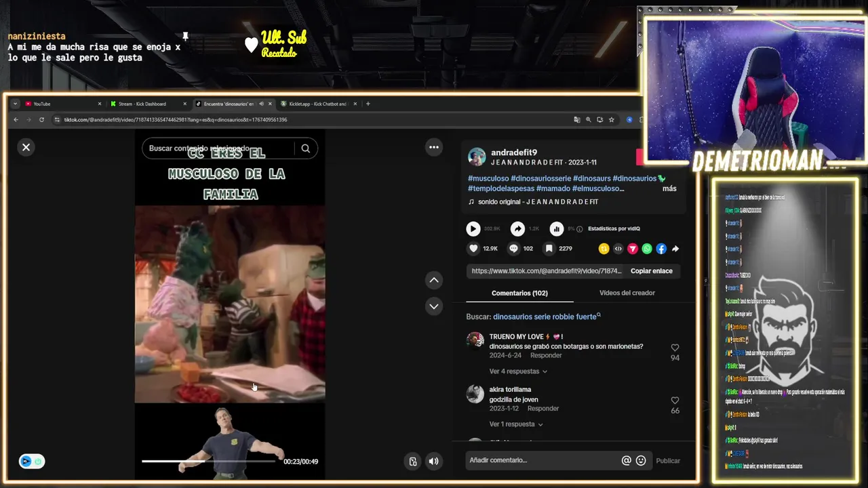Click the vidIQ engagement bar chart icon
The width and height of the screenshot is (868, 488).
[556, 229]
